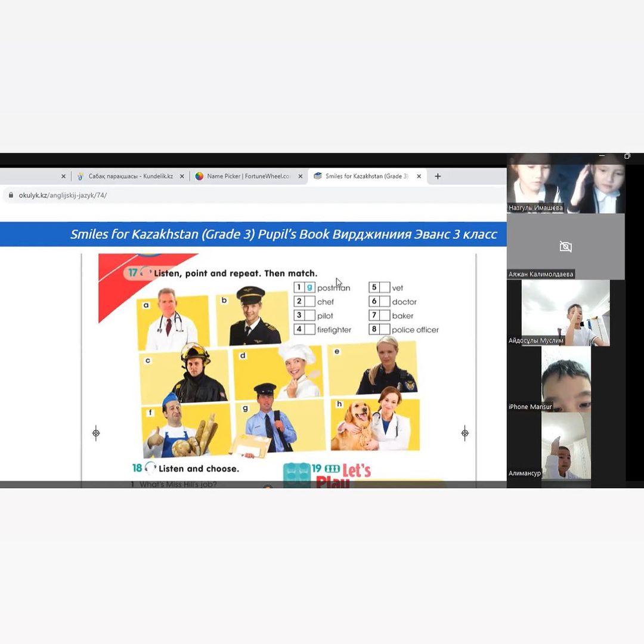644x644 pixels.
Task: Click the okulyk.kz address bar URL
Action: point(63,196)
